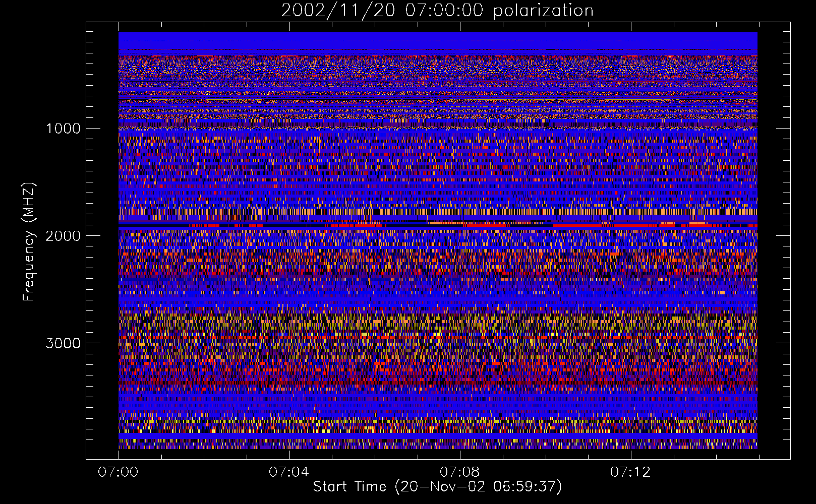Click the plot title '2002/11/20 07:00:00 polarization'
Screen dimensions: 816x504
coord(437,11)
